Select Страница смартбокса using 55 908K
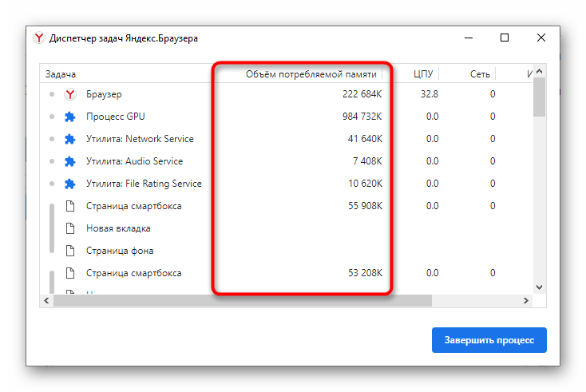The width and height of the screenshot is (586, 392). click(x=287, y=206)
